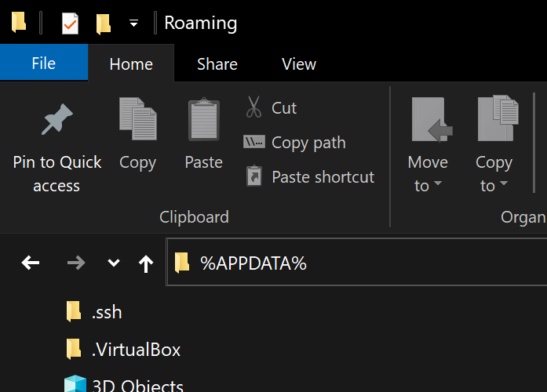Click Pin to Quick access icon
547x392 pixels.
[x=57, y=120]
